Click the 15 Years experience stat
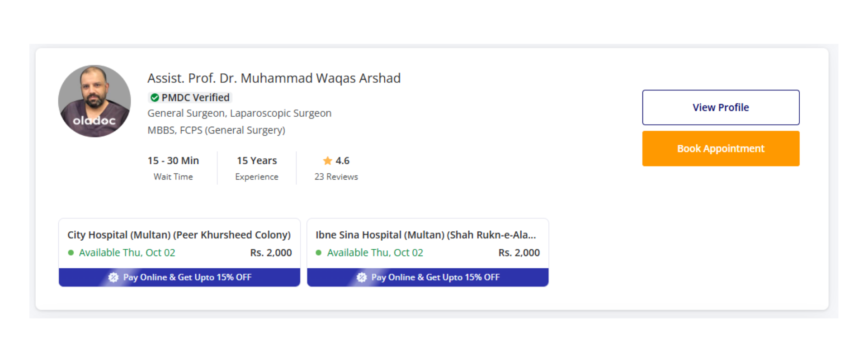Screen dimensions: 868x362 pos(257,161)
